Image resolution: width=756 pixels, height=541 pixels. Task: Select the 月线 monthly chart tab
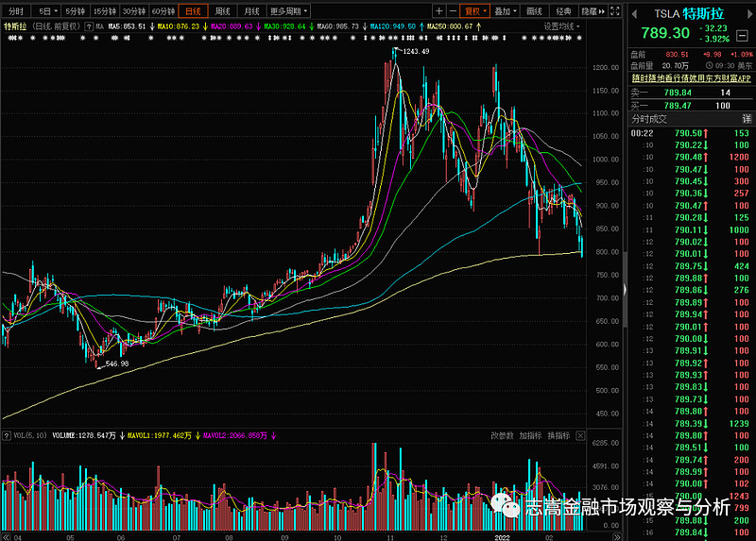pyautogui.click(x=250, y=10)
